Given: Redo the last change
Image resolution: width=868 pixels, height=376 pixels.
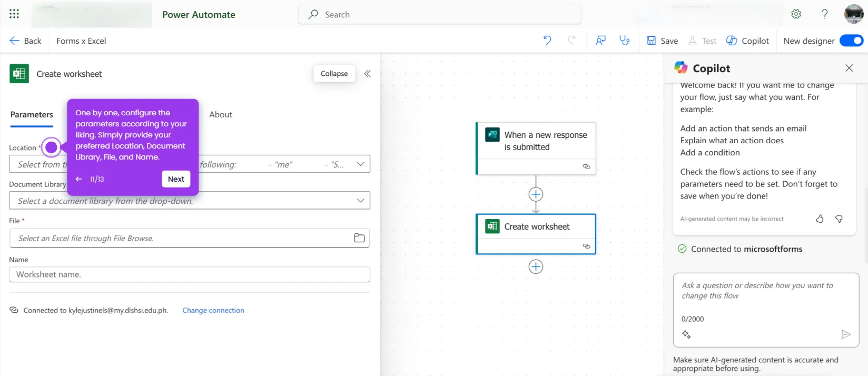Looking at the screenshot, I should (571, 41).
